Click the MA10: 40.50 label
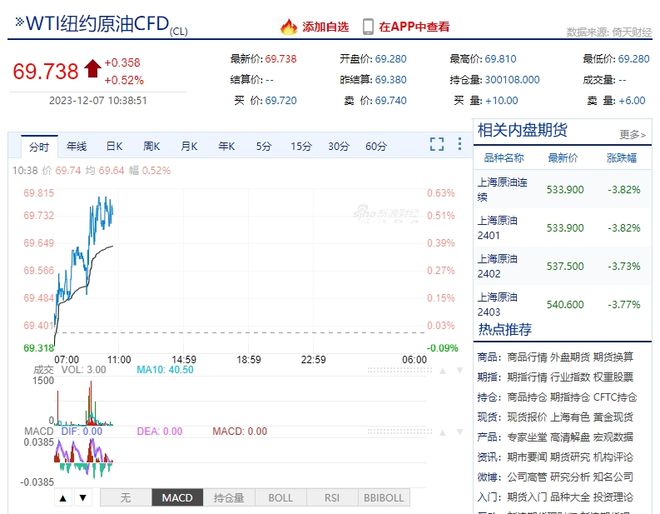Viewport: 660px width, 514px height. [165, 370]
